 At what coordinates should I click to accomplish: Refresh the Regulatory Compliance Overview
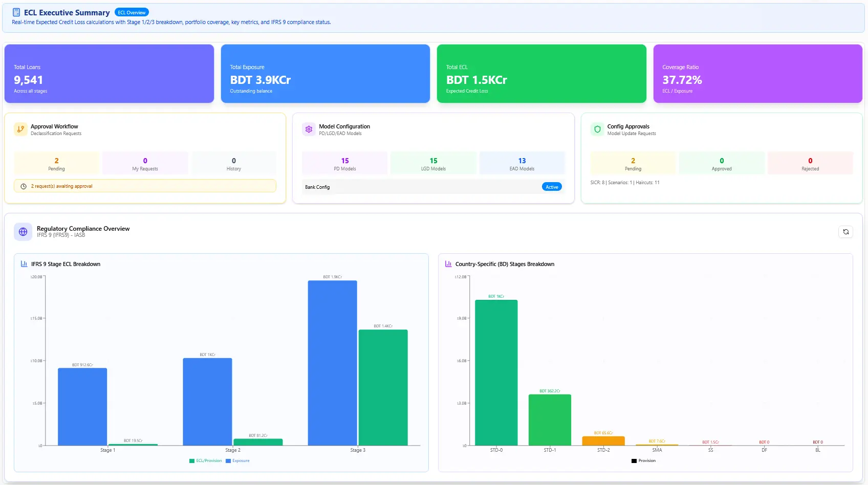click(x=846, y=232)
